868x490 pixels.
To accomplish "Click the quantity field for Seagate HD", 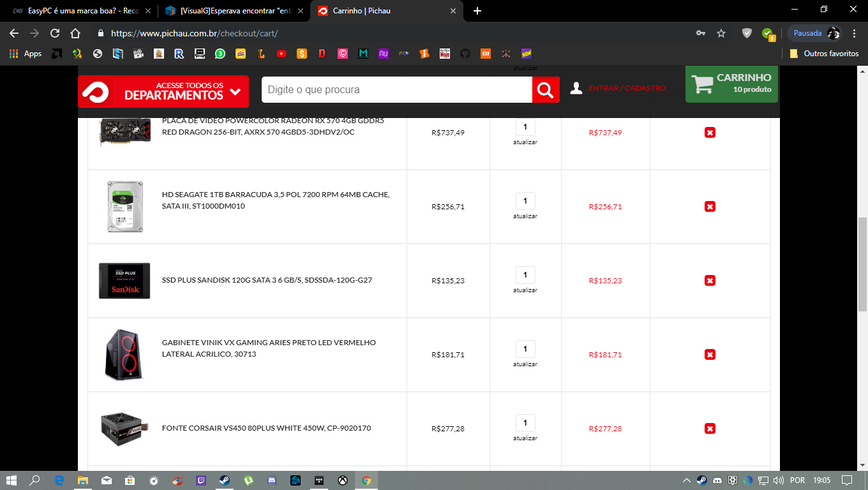I will [x=525, y=201].
